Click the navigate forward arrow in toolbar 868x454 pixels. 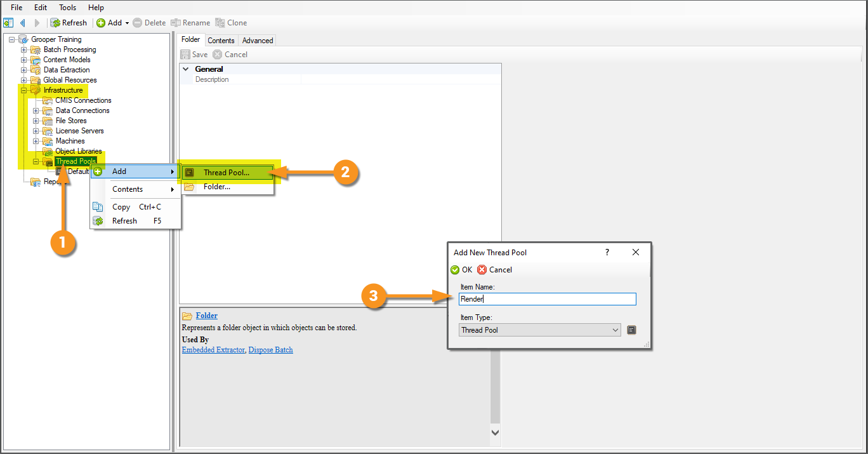tap(37, 23)
